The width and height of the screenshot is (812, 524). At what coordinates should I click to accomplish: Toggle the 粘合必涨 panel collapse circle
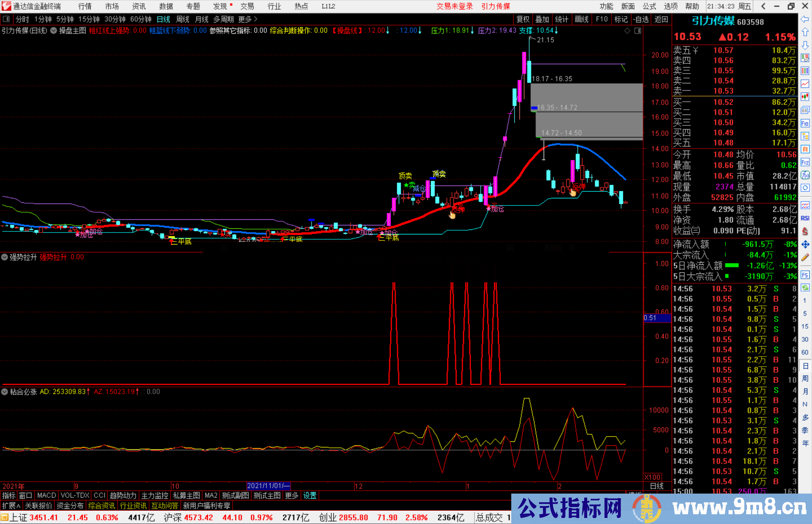click(x=5, y=392)
